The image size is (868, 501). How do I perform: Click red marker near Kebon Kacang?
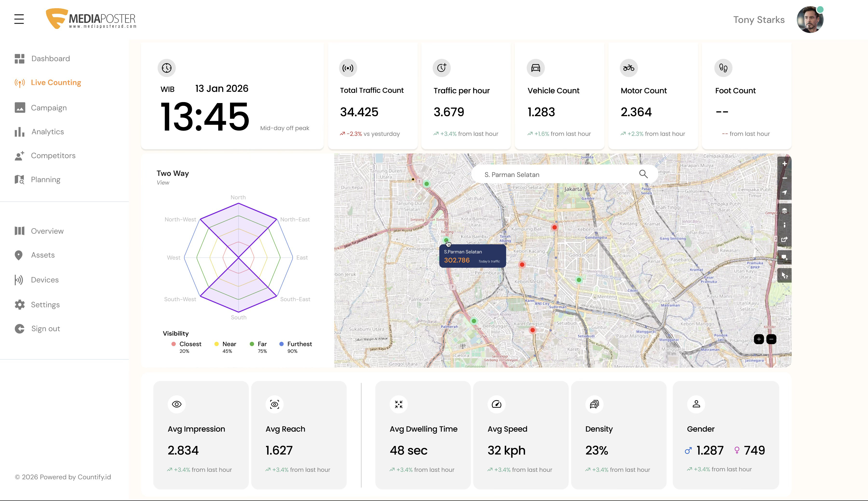click(522, 264)
